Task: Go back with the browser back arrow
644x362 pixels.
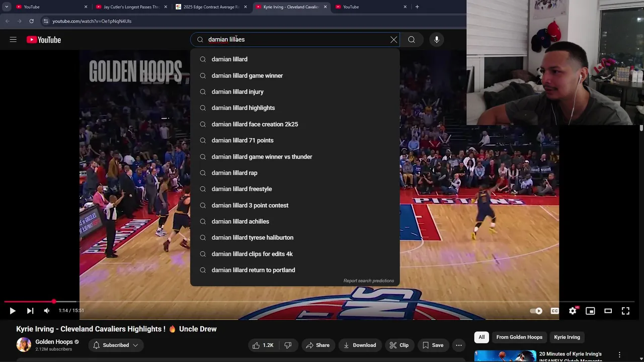Action: [x=7, y=21]
